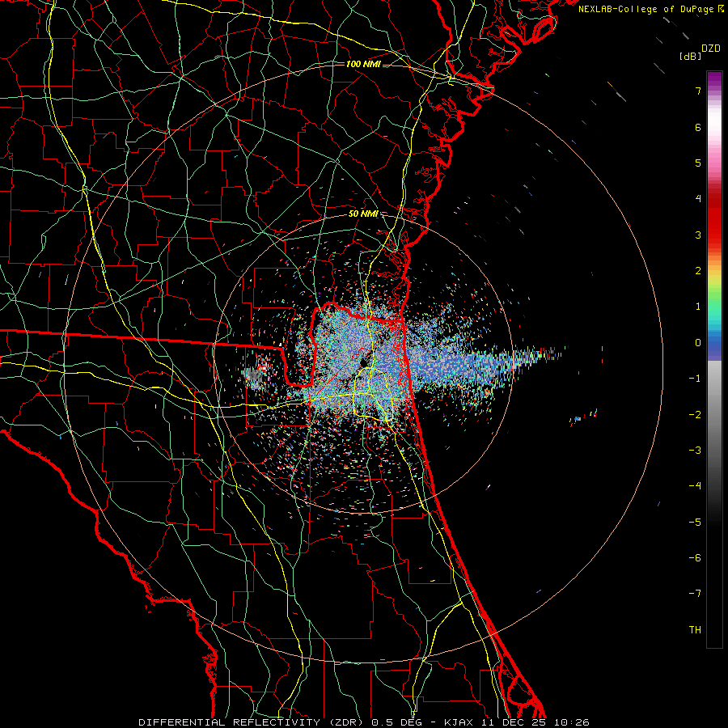
Task: Click the 11 DEC 25 date stamp
Action: pyautogui.click(x=514, y=722)
